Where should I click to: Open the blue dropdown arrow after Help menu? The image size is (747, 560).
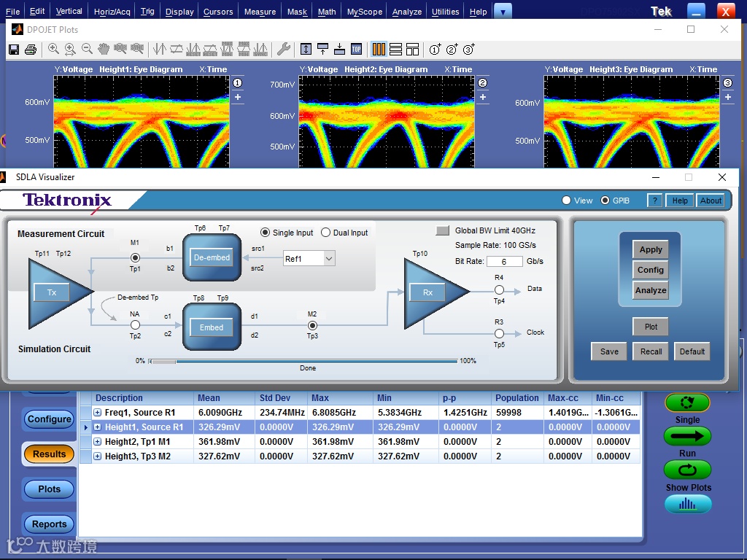[x=503, y=12]
